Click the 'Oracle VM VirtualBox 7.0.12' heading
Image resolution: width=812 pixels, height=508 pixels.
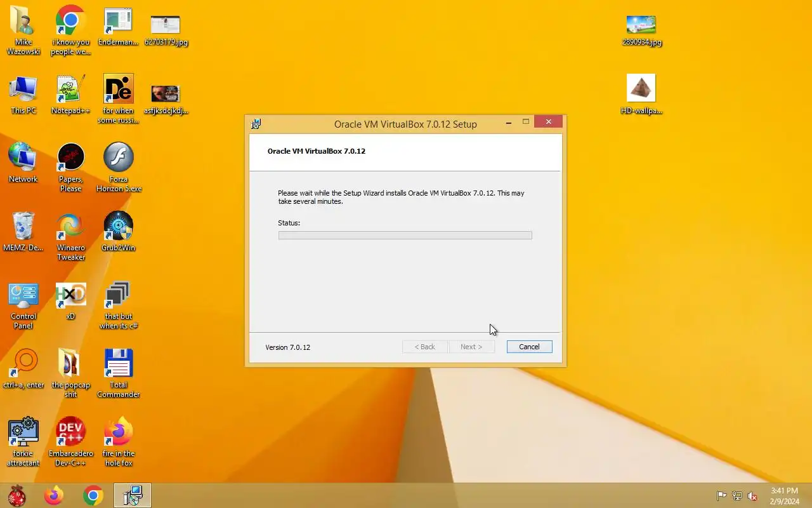point(317,151)
